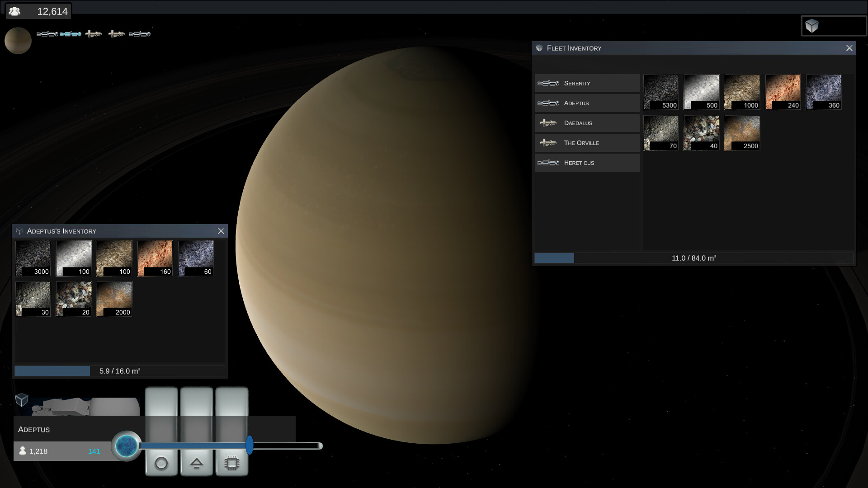The height and width of the screenshot is (488, 868).
Task: Select the processor chip icon in the bottom toolbar
Action: 232,463
